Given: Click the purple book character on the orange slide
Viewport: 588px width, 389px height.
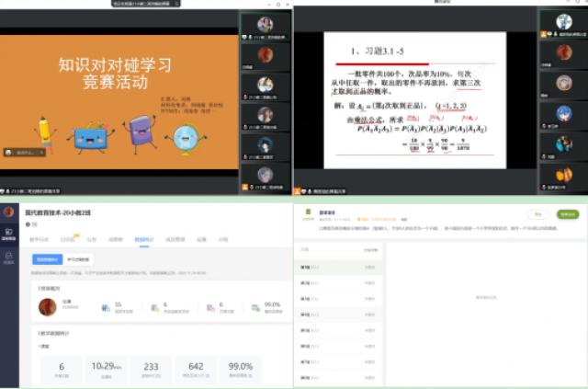Looking at the screenshot, I should pos(140,133).
